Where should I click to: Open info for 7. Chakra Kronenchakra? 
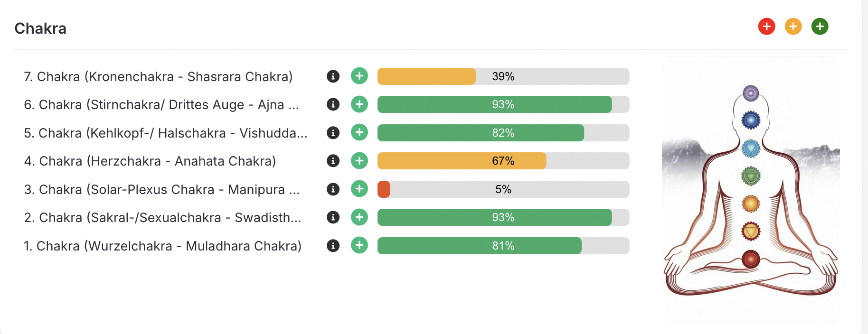click(x=333, y=76)
